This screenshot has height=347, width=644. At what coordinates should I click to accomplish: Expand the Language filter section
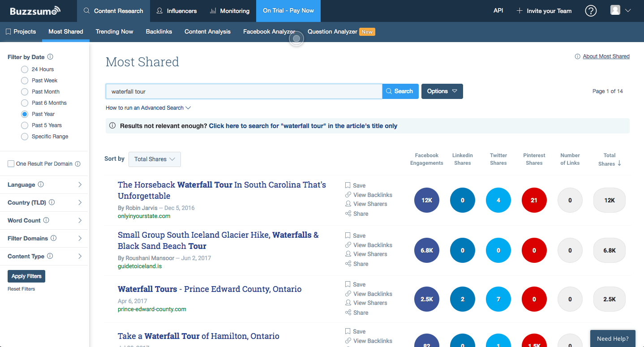click(45, 184)
